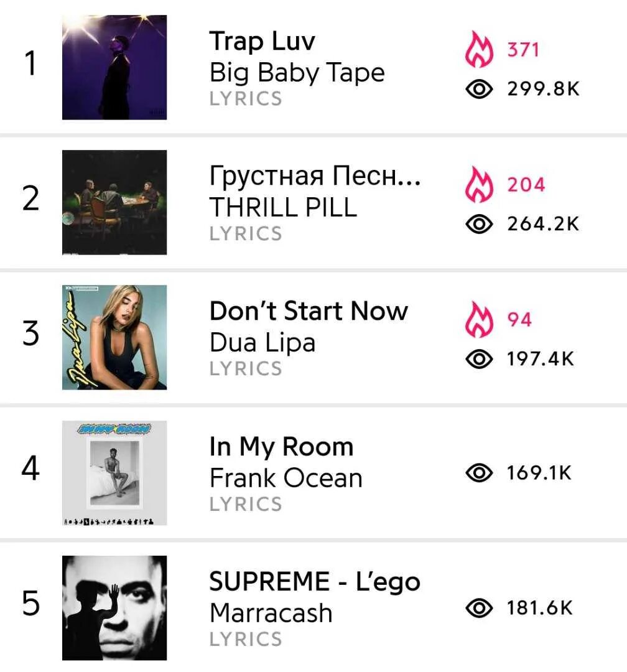
Task: Click the eye icon next to 169.1K
Action: [479, 474]
